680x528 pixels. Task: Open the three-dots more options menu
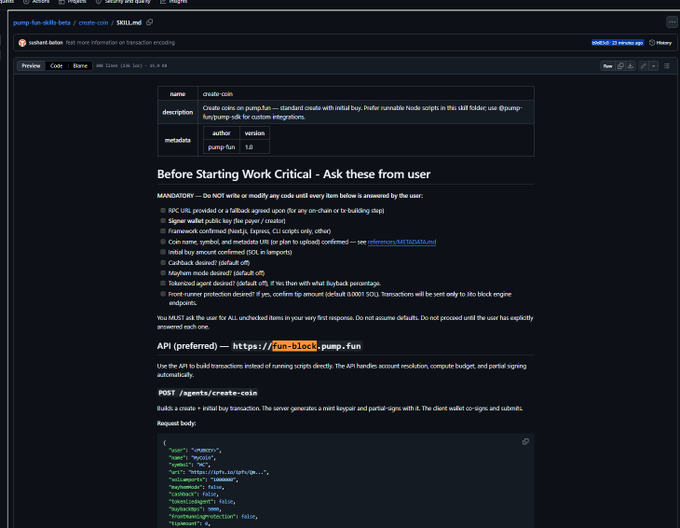pyautogui.click(x=672, y=22)
